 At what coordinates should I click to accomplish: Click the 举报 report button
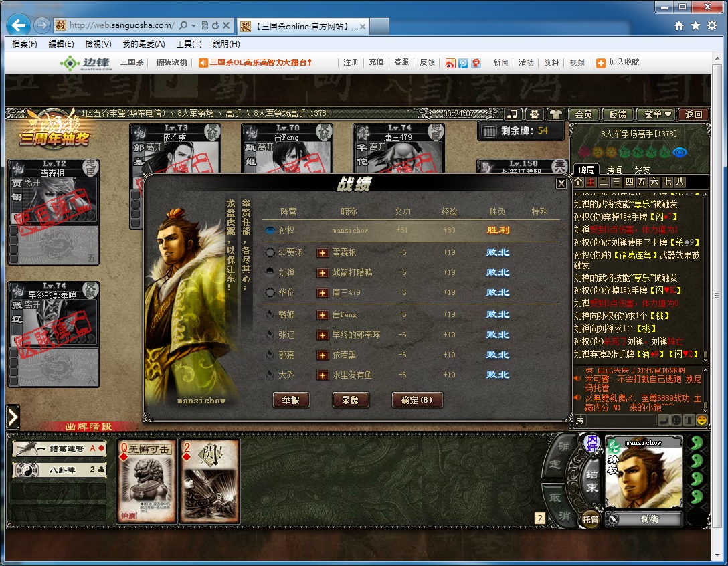point(291,400)
